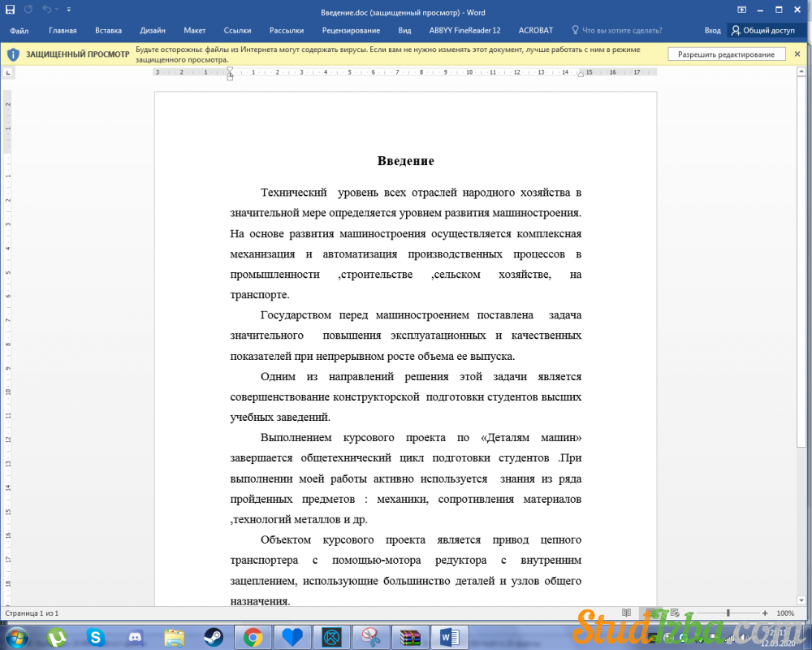
Task: Click the K logo app taskbar icon
Action: 331,637
